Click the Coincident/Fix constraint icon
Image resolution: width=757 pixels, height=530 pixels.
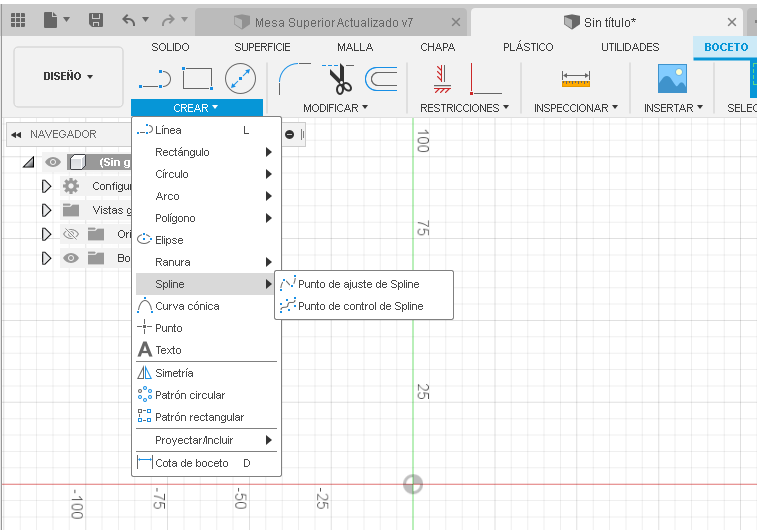pos(442,79)
